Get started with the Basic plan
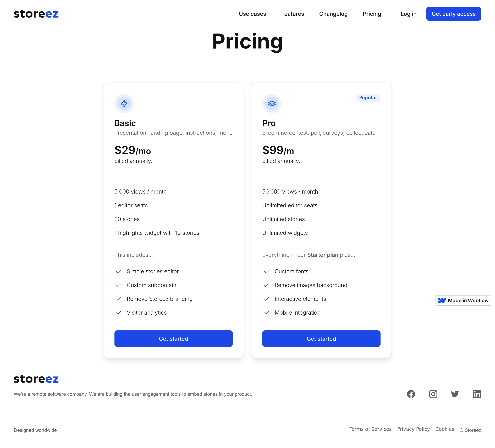495x448 pixels. point(173,338)
